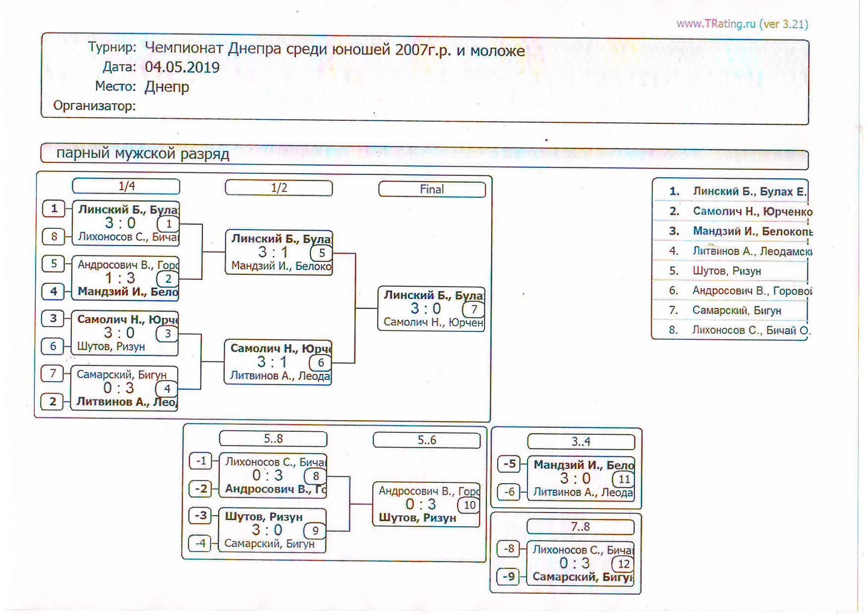Click match number 7 badge in Final

click(474, 309)
